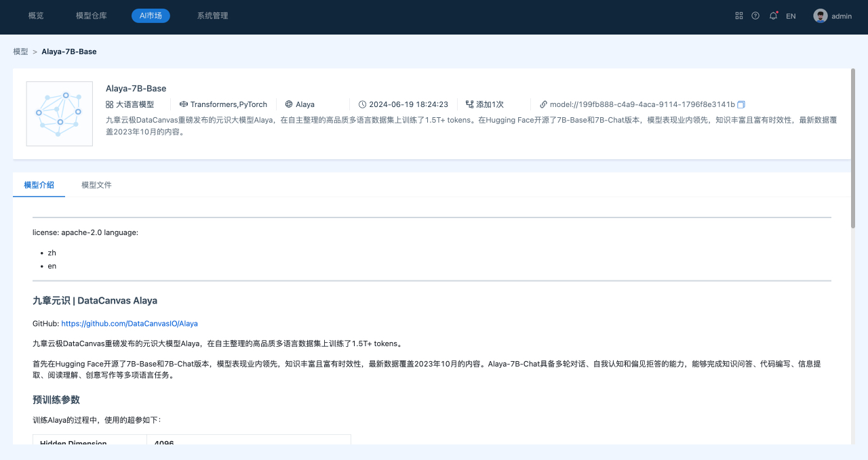Open the admin username menu
The image size is (868, 460).
tap(842, 16)
